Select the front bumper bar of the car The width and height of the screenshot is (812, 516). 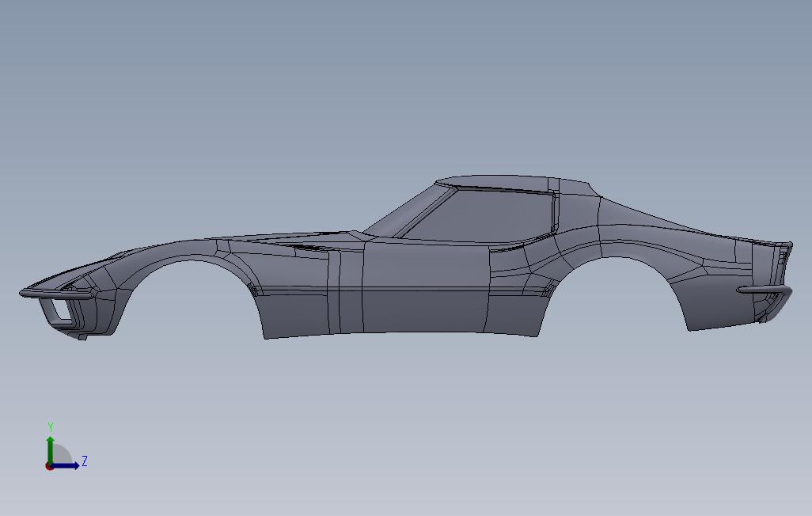[x=57, y=294]
